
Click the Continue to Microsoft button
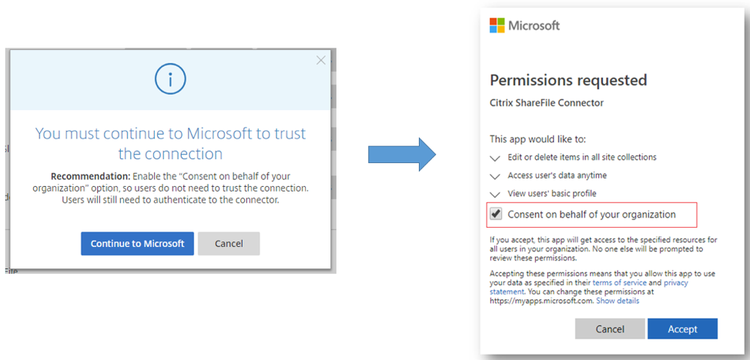(x=137, y=243)
